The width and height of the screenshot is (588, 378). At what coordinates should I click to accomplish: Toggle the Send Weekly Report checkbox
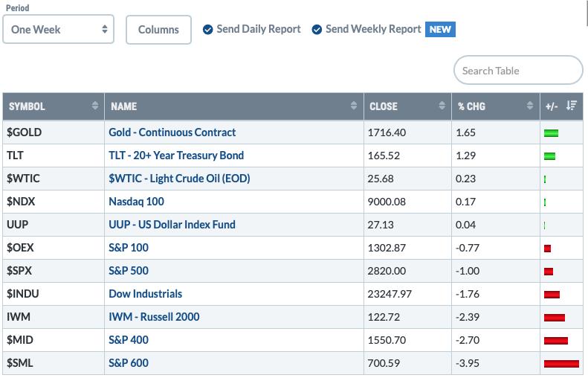pyautogui.click(x=317, y=29)
